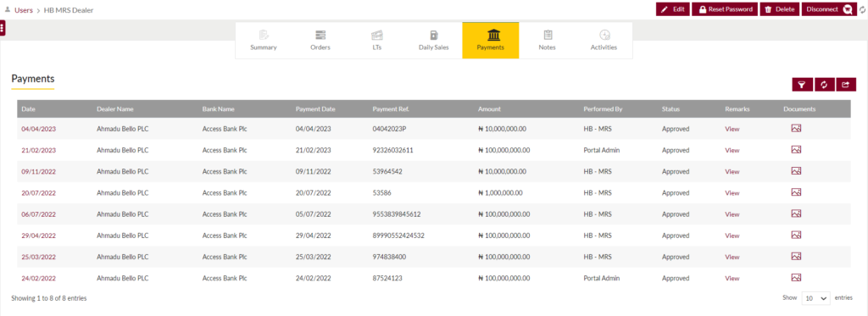Open payment dated 06/07/2022

tap(39, 214)
